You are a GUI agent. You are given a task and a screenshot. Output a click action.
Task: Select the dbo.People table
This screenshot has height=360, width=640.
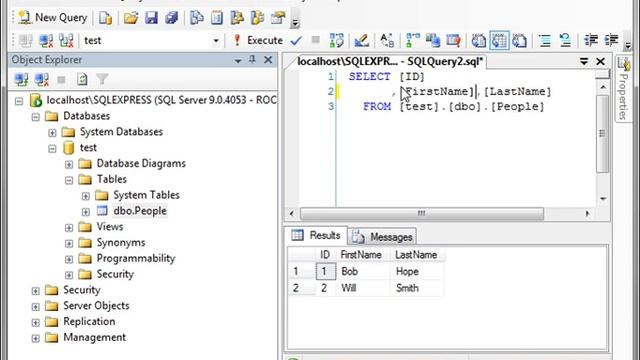pos(140,211)
